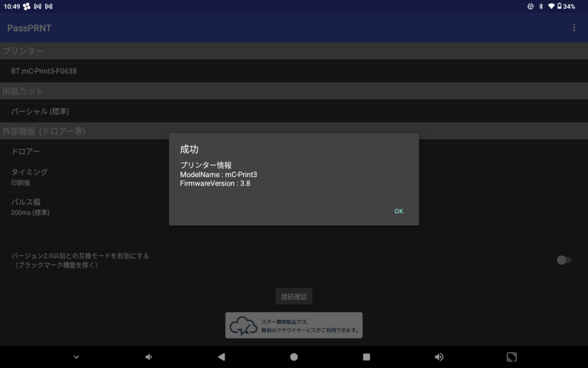This screenshot has height=368, width=588.
Task: Change the タイミング timing setting
Action: click(29, 177)
